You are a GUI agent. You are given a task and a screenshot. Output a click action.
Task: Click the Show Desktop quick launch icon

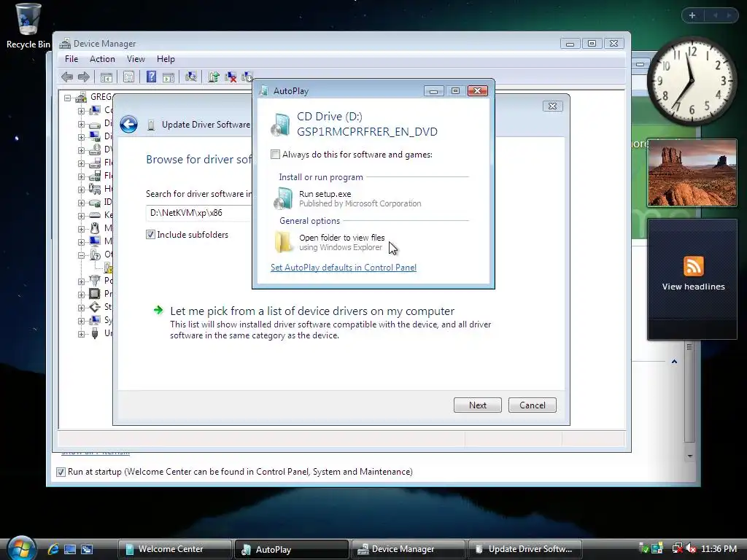coord(70,549)
